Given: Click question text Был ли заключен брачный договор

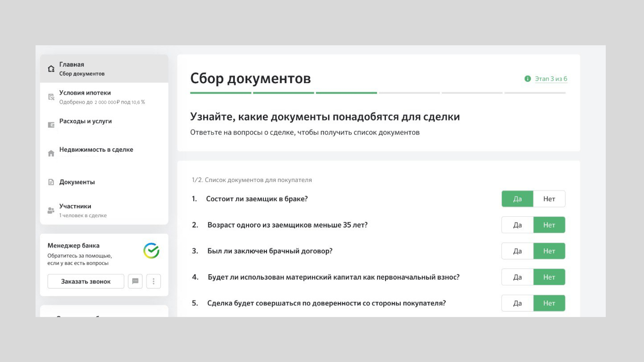Looking at the screenshot, I should (x=270, y=251).
